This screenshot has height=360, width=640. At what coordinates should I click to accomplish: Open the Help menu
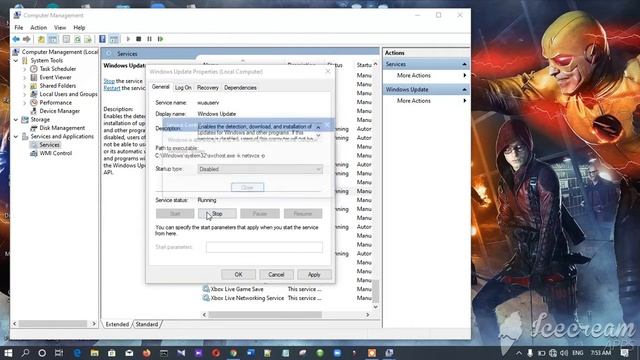pos(79,28)
